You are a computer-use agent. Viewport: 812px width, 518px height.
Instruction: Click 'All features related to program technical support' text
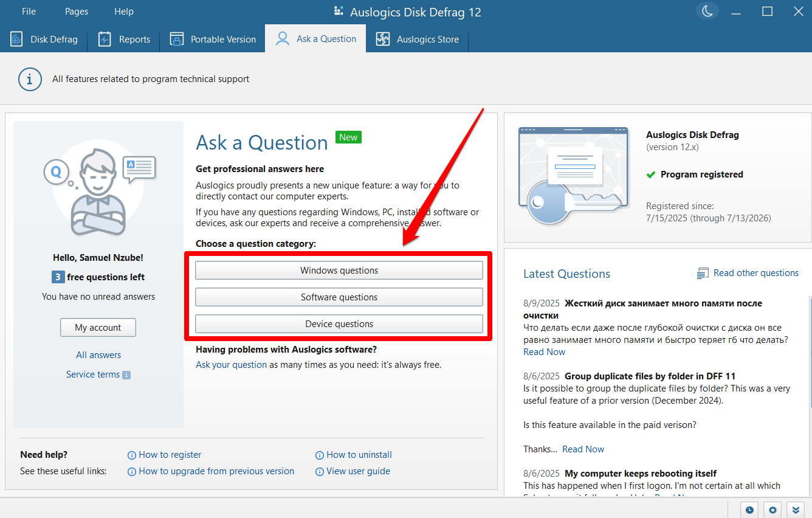151,79
